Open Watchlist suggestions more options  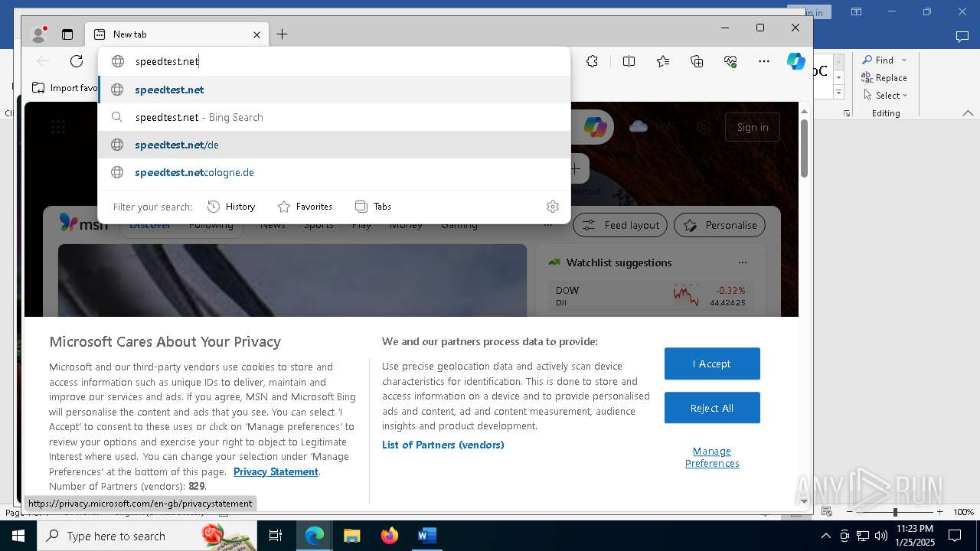[742, 262]
